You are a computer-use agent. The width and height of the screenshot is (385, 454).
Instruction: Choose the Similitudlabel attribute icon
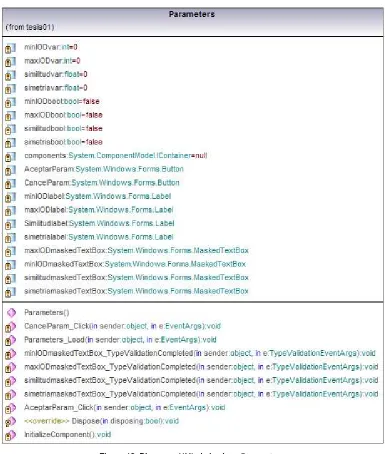pos(10,224)
